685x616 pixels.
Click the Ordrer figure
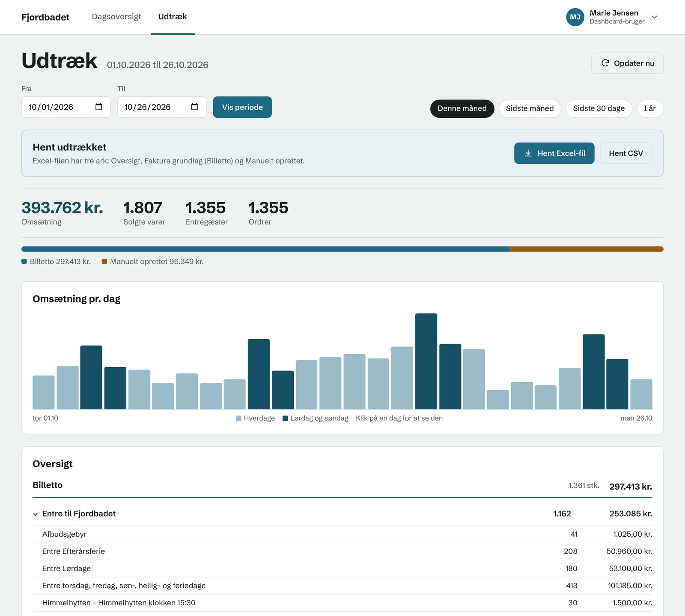(x=268, y=208)
